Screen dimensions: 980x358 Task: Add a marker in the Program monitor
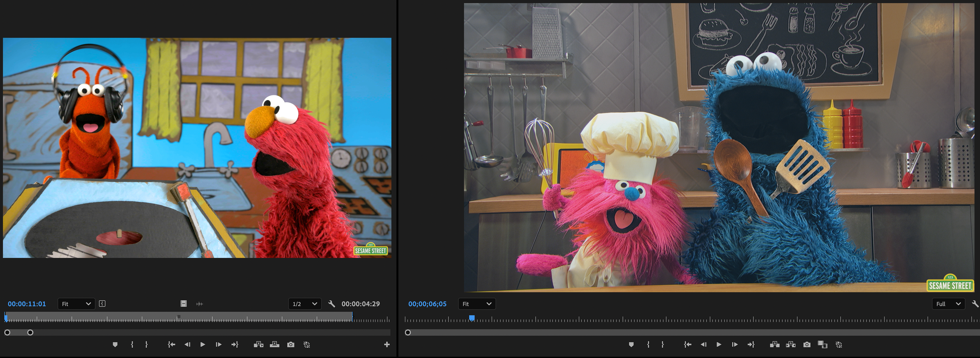[631, 345]
